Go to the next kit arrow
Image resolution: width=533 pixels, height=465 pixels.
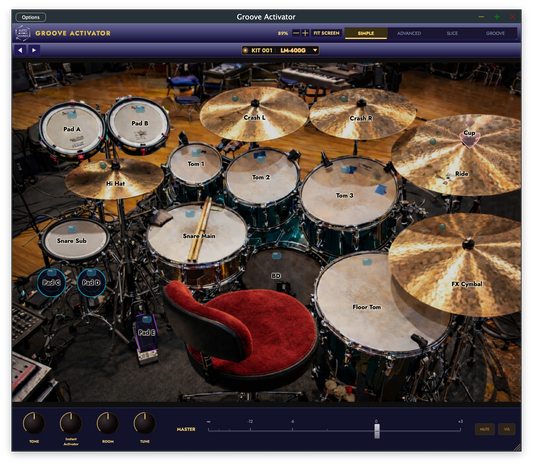pyautogui.click(x=34, y=50)
